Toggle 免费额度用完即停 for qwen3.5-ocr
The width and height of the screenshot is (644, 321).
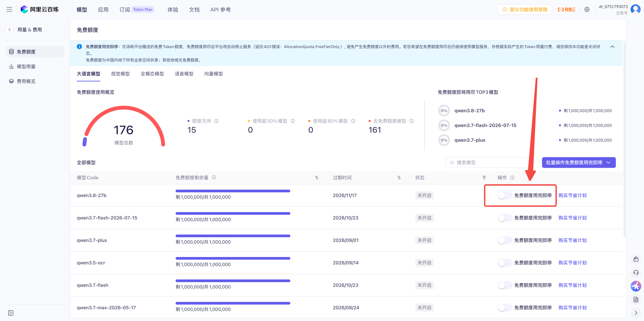(x=504, y=263)
